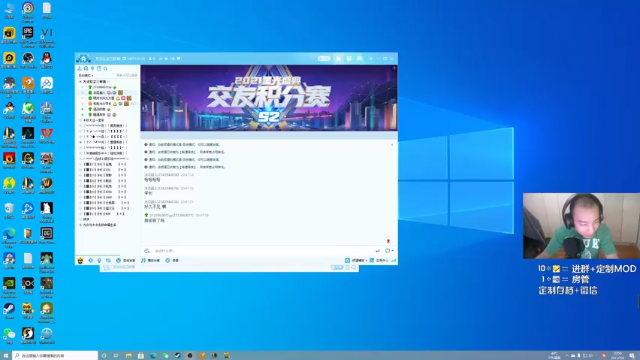Open the chat bubble dropdown next to send

click(x=389, y=251)
